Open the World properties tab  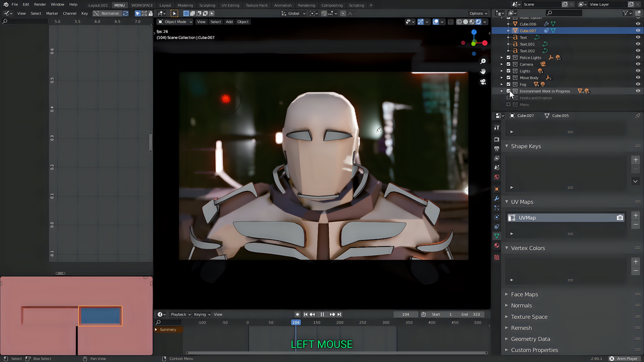pyautogui.click(x=497, y=177)
